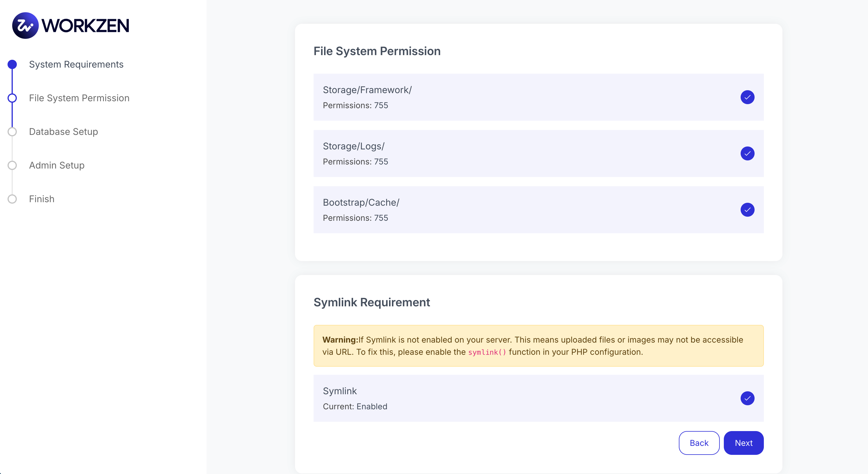Click the Storage/Framework checkmark icon

(x=747, y=97)
